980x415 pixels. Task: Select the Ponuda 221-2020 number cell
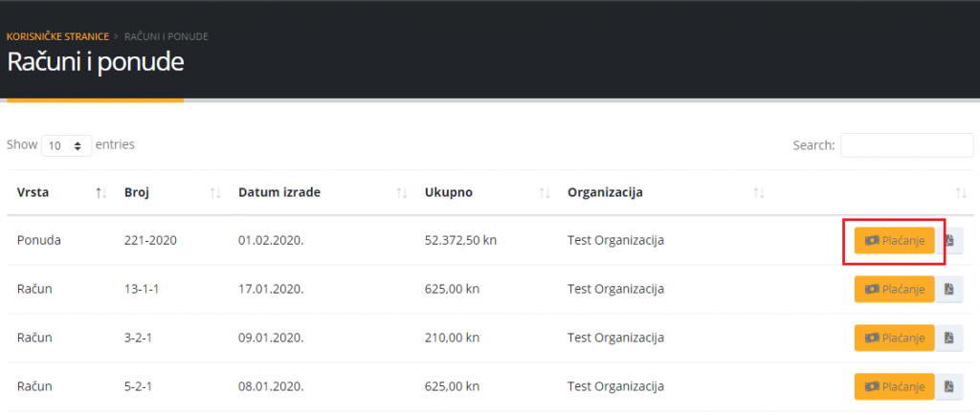145,240
